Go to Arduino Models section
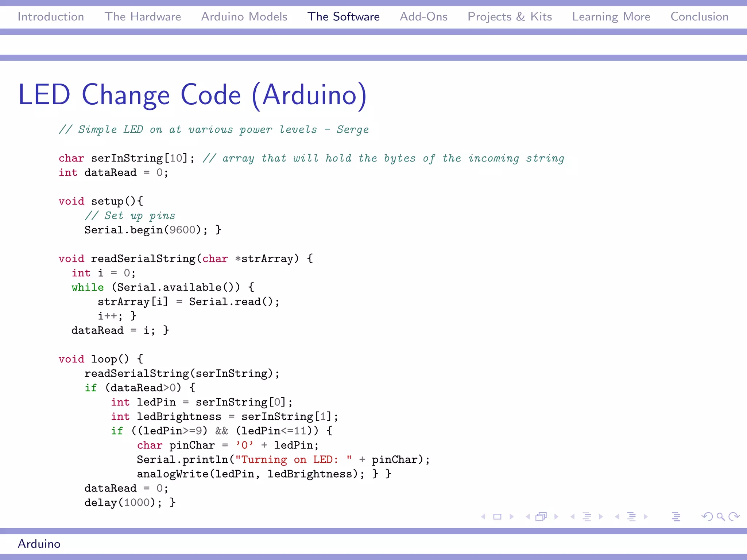The height and width of the screenshot is (560, 747). click(x=244, y=17)
